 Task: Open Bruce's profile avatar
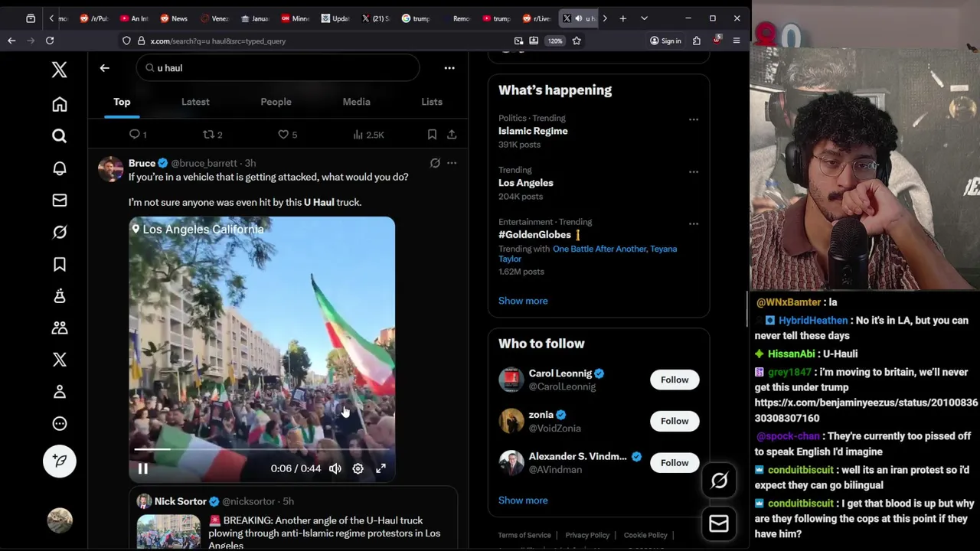[110, 169]
